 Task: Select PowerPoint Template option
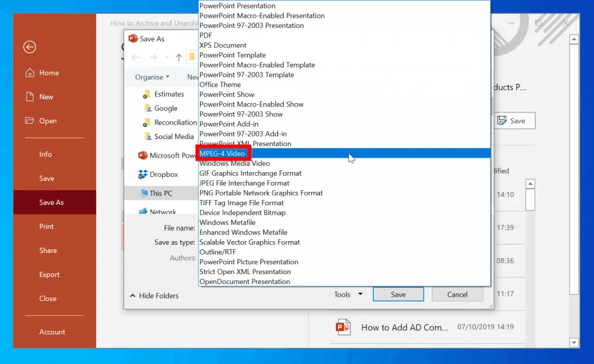pos(345,55)
